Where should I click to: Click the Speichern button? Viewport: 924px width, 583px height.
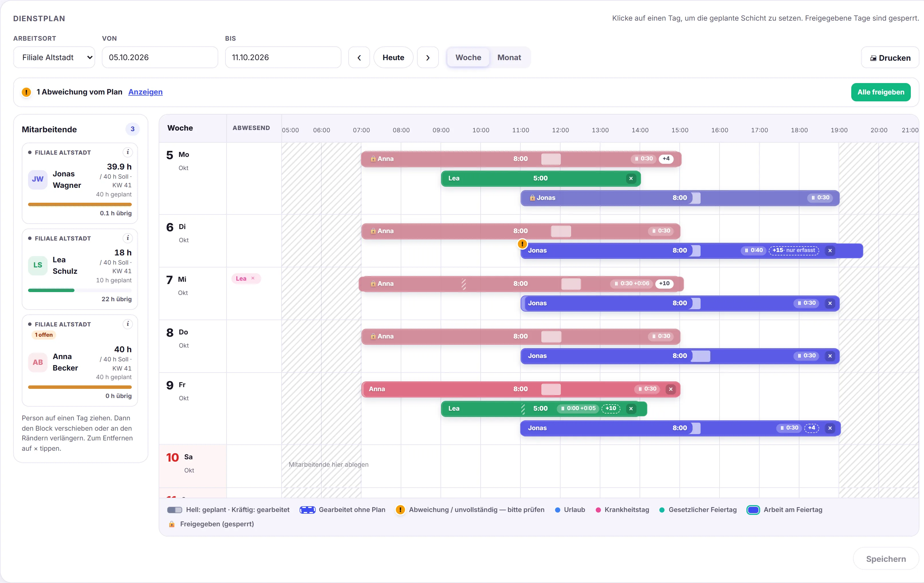tap(886, 559)
